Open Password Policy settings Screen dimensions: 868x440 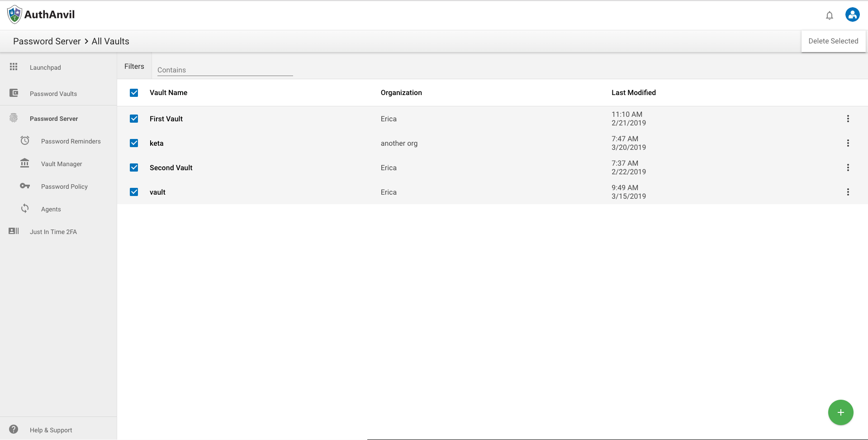64,187
